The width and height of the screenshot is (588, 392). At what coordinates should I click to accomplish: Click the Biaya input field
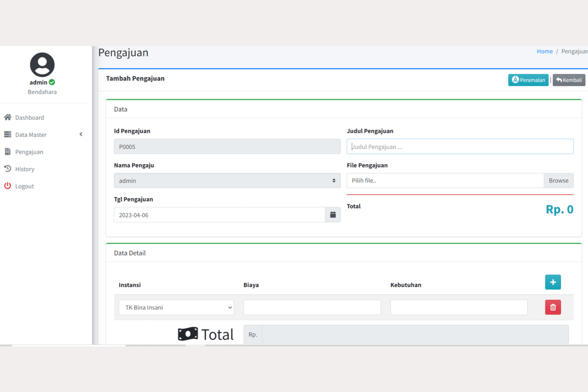(x=312, y=307)
